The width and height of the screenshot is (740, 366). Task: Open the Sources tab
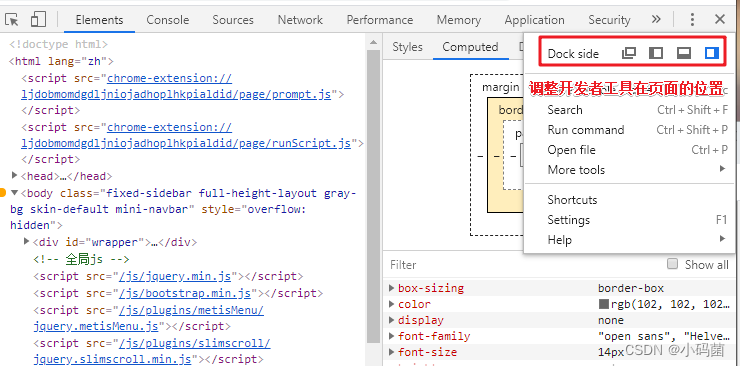(x=233, y=20)
